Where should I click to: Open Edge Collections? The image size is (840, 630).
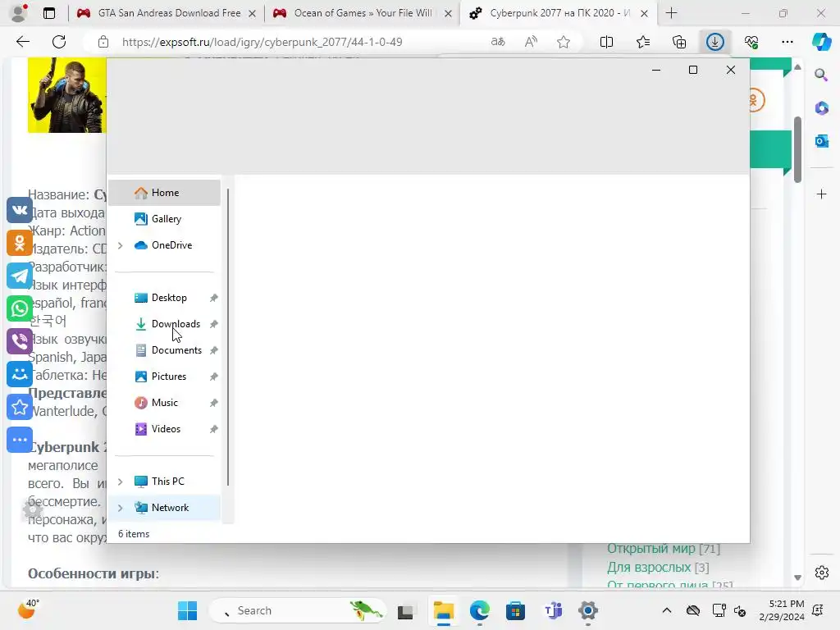pyautogui.click(x=678, y=42)
